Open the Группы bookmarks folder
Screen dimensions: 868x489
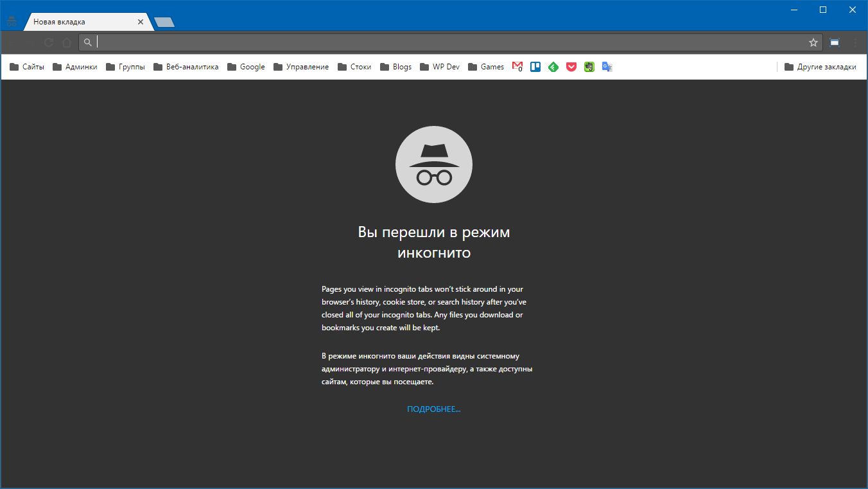coord(126,67)
